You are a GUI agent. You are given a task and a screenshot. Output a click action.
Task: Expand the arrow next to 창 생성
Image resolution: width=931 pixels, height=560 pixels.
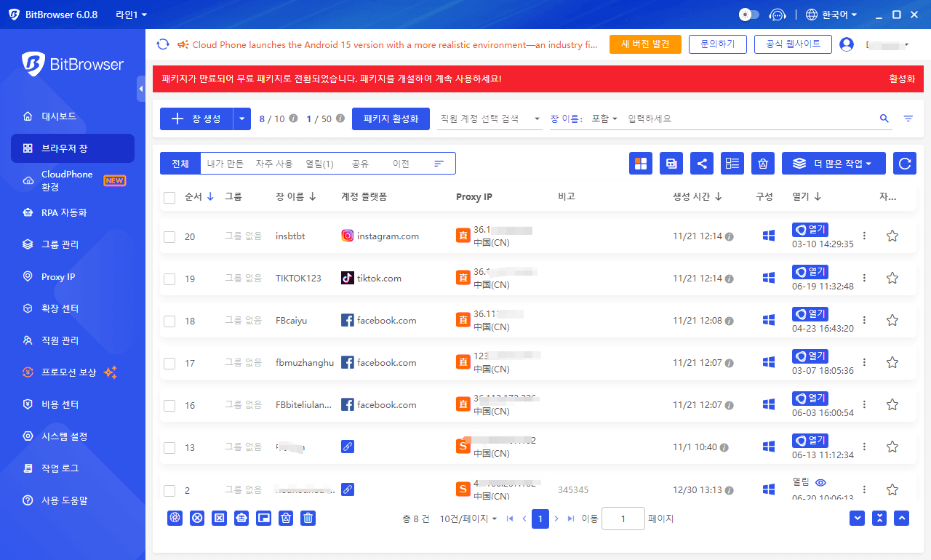tap(242, 119)
